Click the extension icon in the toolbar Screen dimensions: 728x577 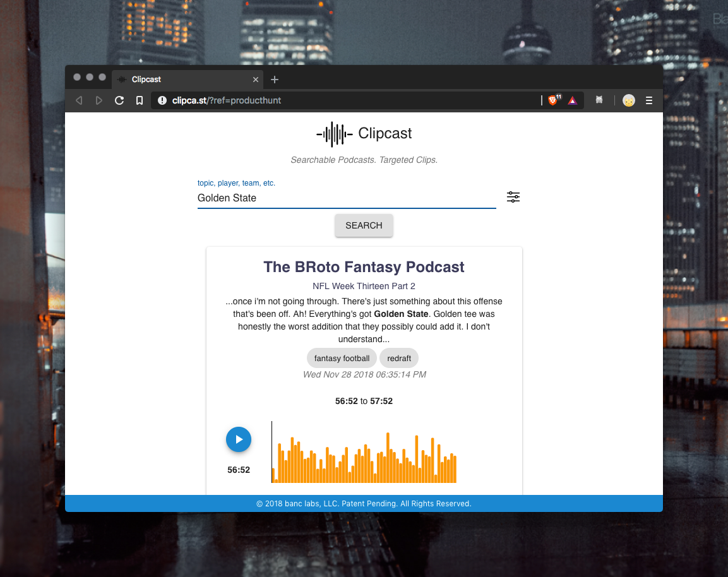[599, 100]
